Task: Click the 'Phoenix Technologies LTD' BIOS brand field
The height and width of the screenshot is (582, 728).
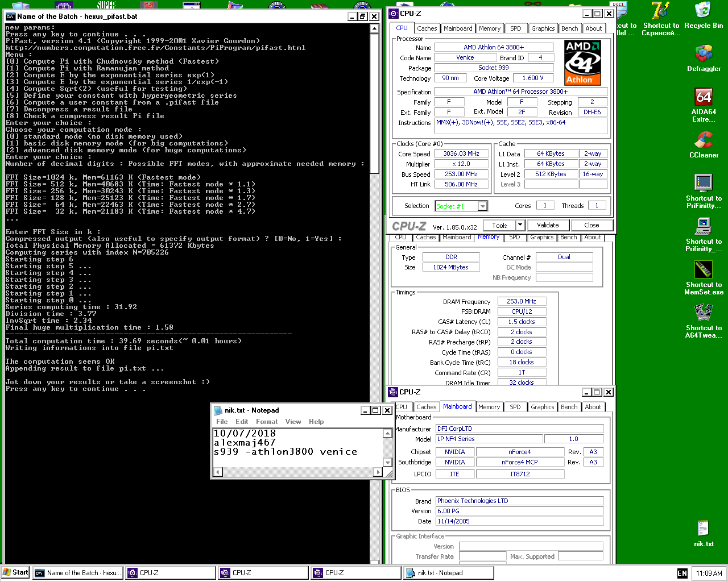Action: tap(519, 501)
